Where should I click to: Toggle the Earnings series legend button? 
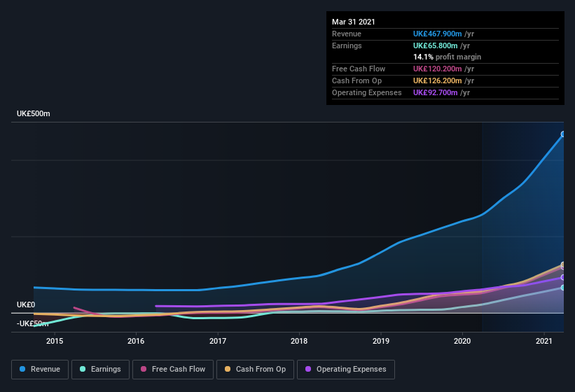click(x=100, y=370)
